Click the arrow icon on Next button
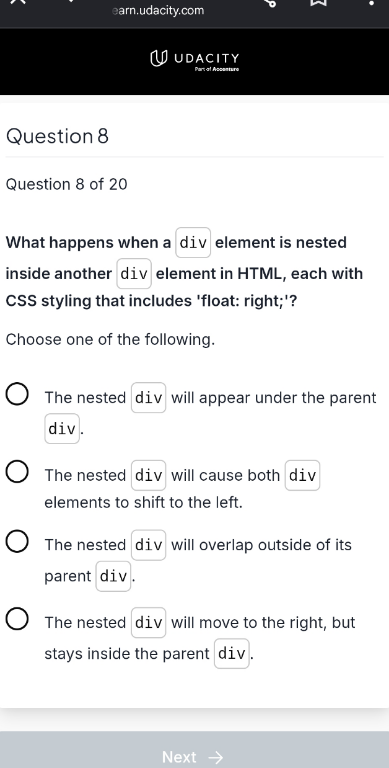 click(x=216, y=758)
